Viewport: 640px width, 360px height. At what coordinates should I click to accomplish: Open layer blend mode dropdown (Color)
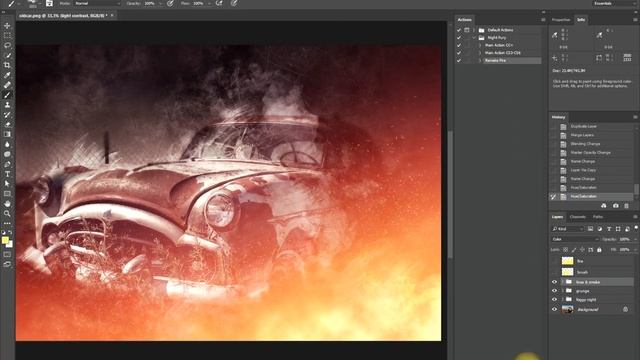point(575,239)
